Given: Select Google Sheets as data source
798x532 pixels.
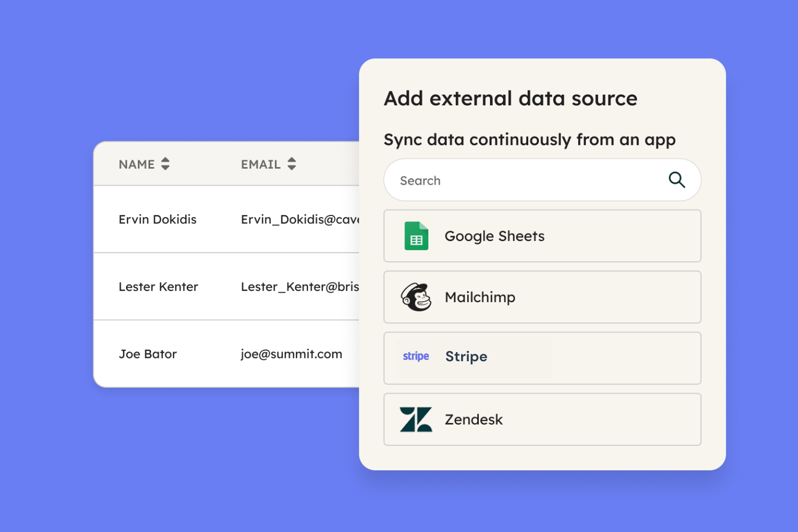Looking at the screenshot, I should 542,236.
